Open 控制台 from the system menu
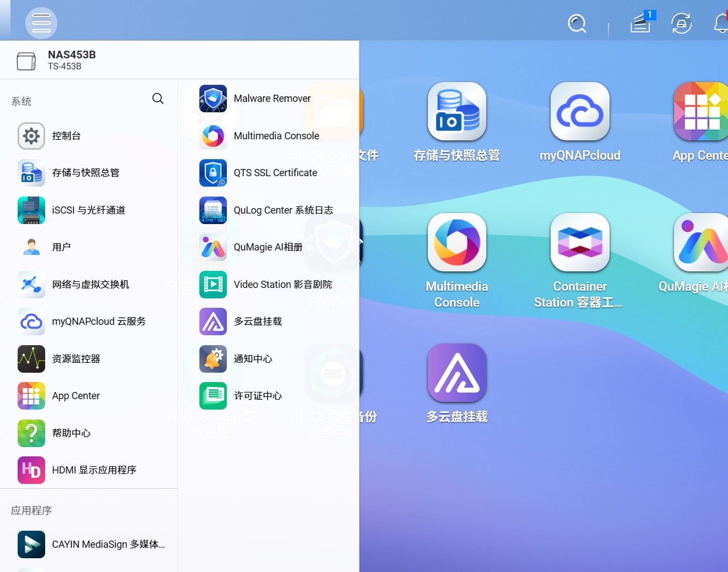The width and height of the screenshot is (728, 572). point(89,136)
